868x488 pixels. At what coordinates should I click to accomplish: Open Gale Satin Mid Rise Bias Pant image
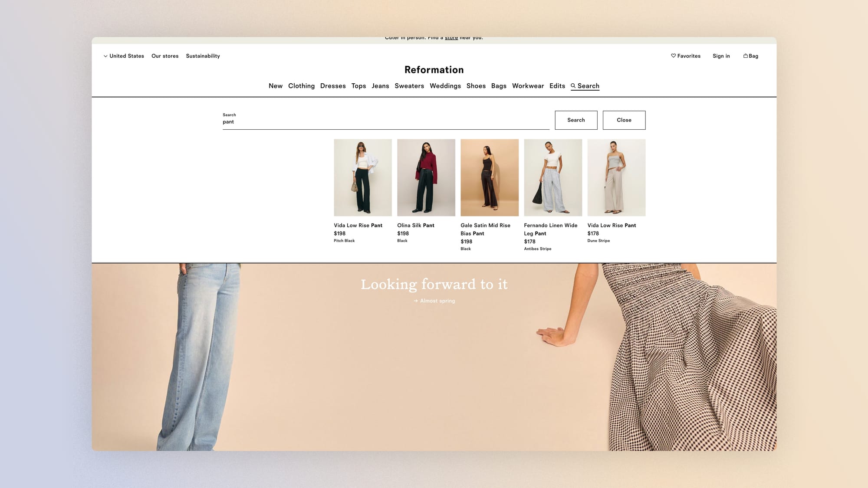point(490,177)
